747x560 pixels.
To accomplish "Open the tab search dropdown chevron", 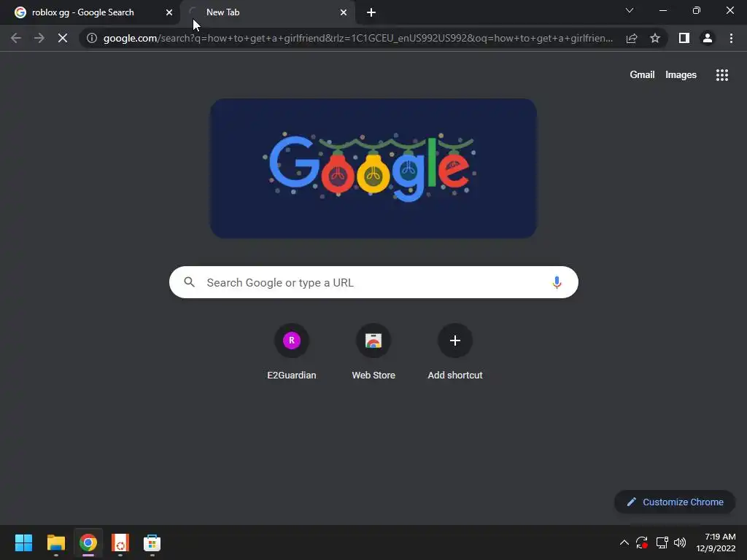I will coord(630,10).
